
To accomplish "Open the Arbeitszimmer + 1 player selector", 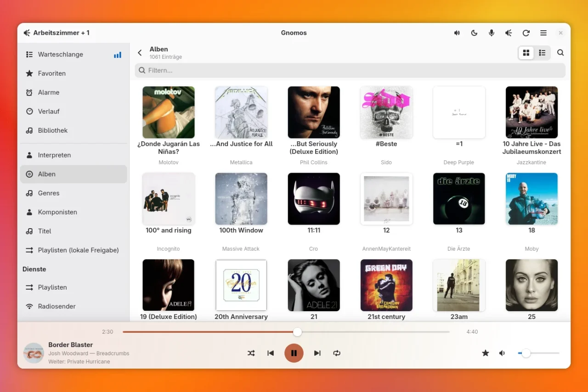I will [57, 33].
